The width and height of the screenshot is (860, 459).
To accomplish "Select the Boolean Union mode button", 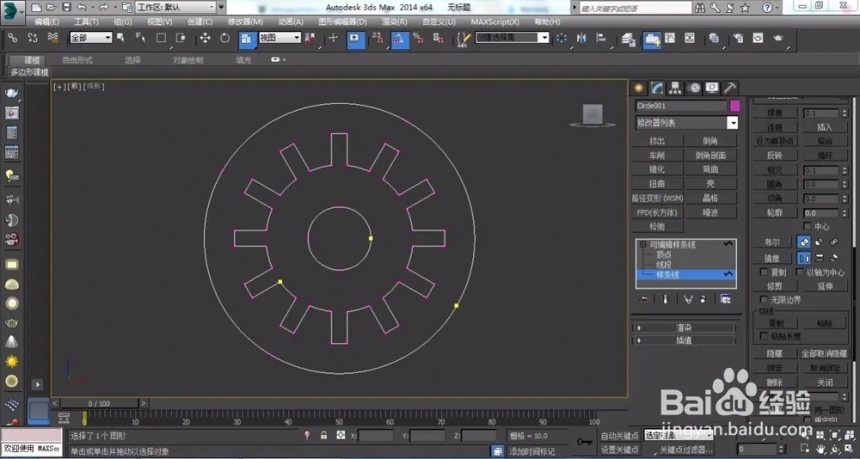I will pos(804,242).
